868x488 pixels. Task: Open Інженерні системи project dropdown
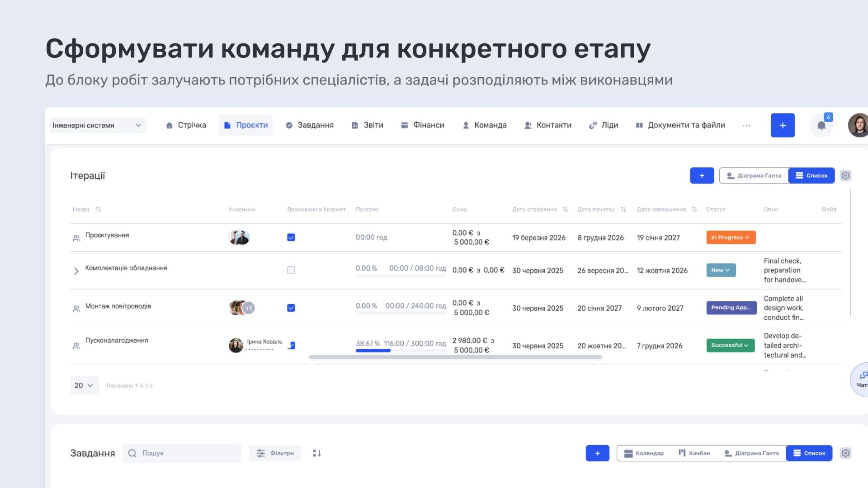click(98, 125)
